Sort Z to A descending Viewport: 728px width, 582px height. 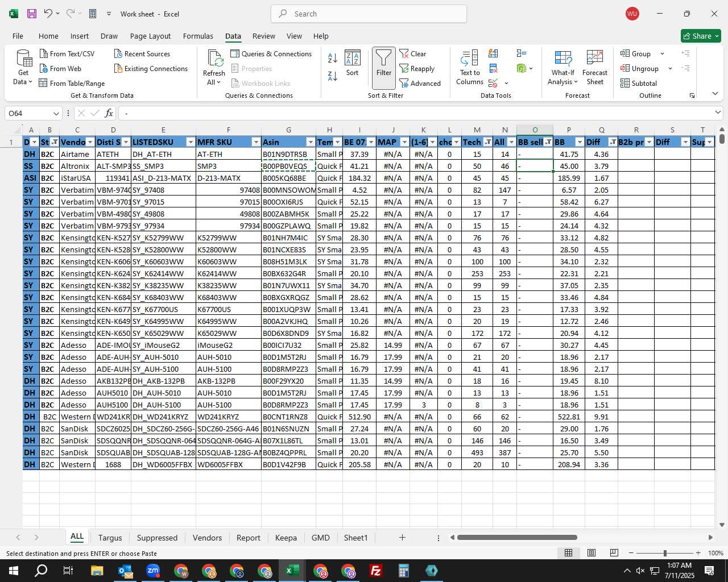tap(333, 76)
